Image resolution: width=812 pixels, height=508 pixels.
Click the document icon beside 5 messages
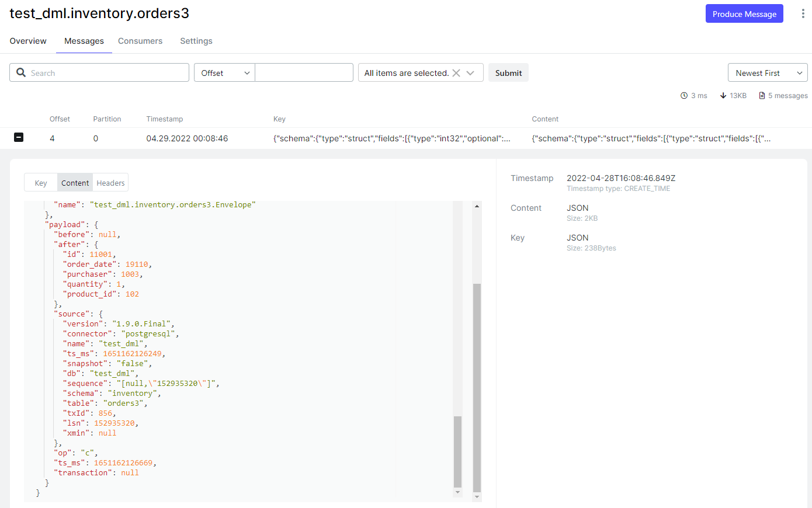[762, 96]
